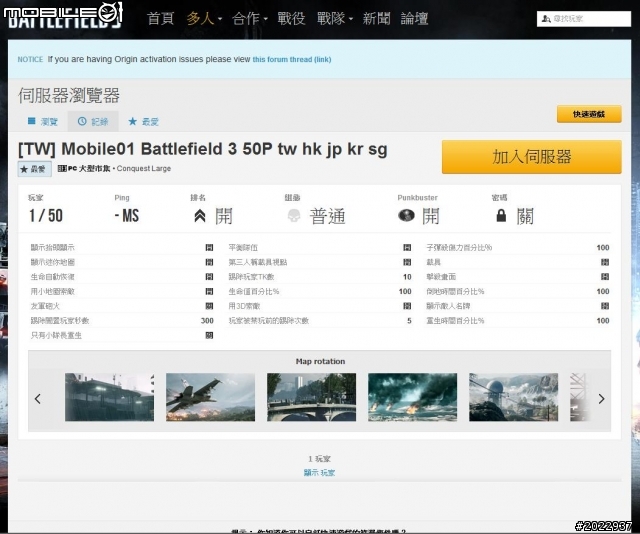Select the 顯示迷你地圖 setting row

pyautogui.click(x=122, y=262)
